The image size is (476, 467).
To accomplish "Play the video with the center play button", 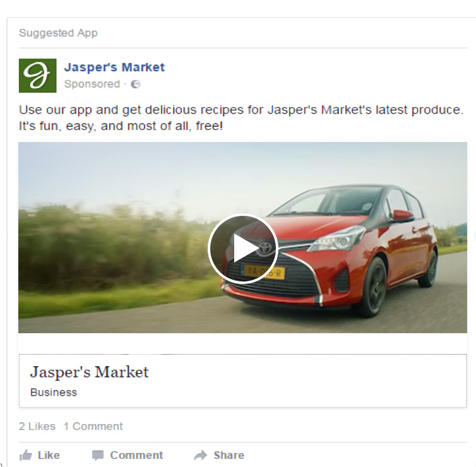I will click(x=242, y=249).
